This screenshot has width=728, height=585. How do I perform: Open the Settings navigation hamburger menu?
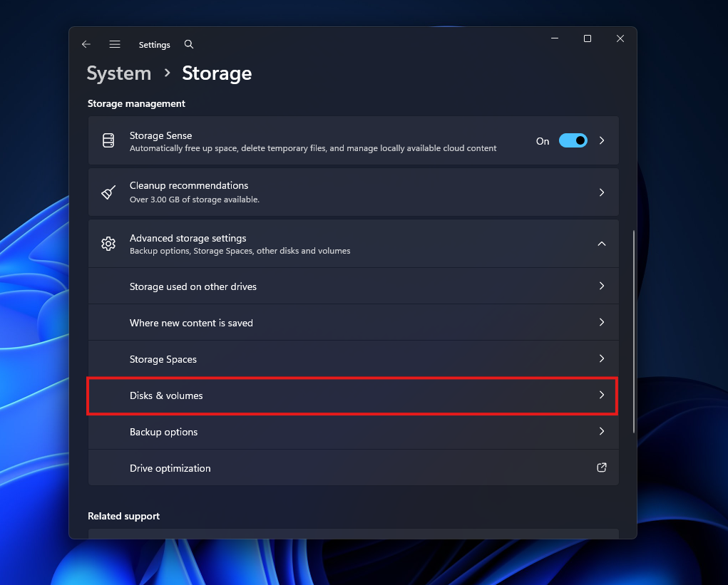coord(115,44)
